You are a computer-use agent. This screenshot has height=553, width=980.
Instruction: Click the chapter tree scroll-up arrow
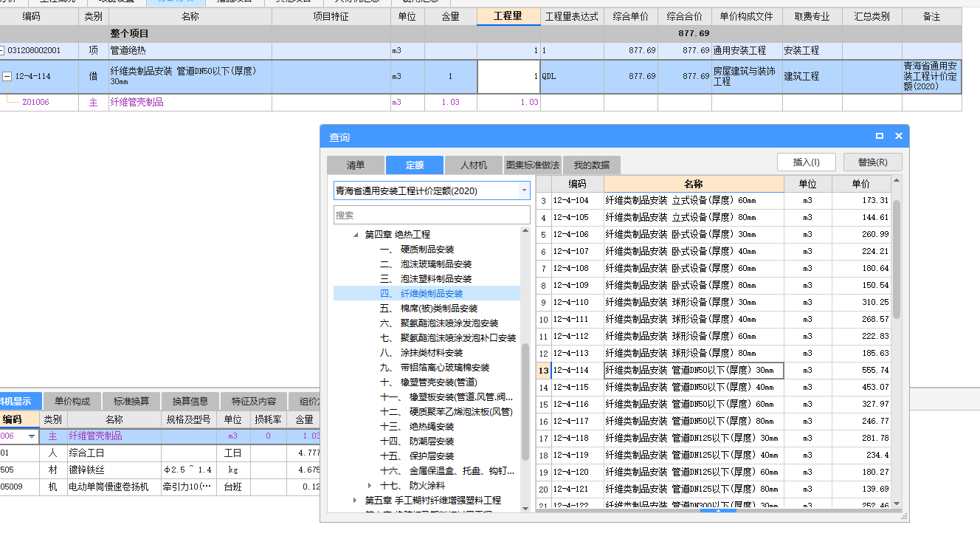point(525,231)
